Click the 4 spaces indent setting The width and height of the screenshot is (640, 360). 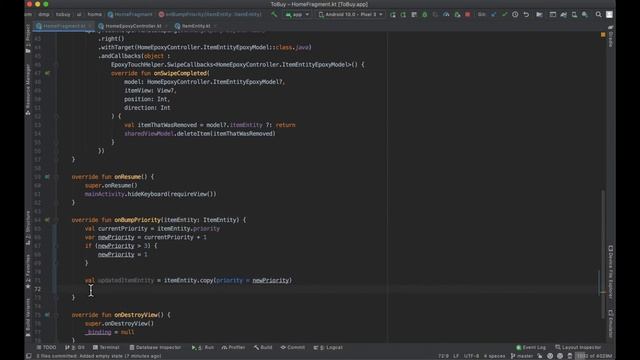tap(494, 356)
